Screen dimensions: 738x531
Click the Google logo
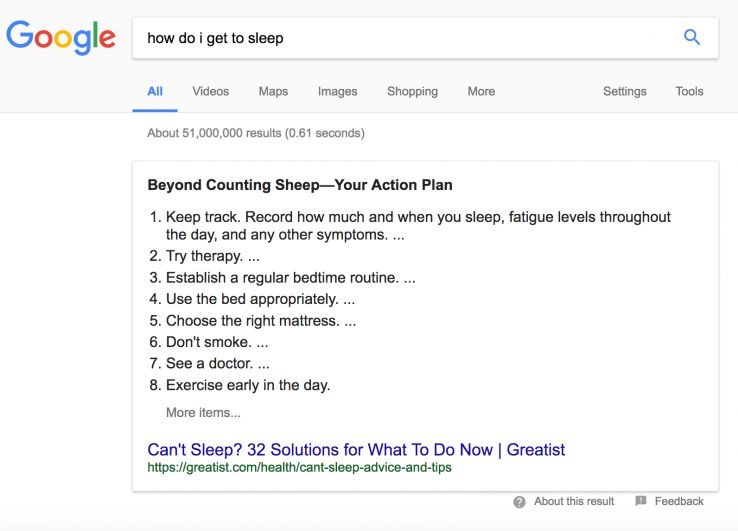point(61,38)
